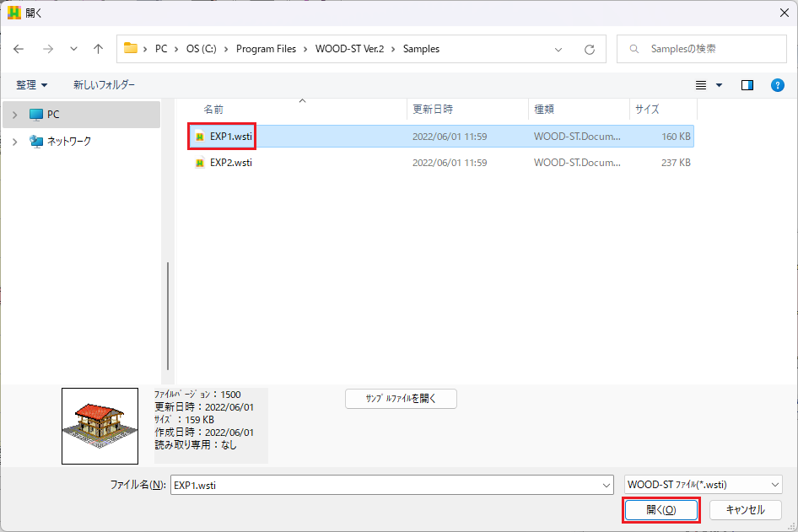The width and height of the screenshot is (798, 532).
Task: Go up one folder level
Action: coord(98,49)
